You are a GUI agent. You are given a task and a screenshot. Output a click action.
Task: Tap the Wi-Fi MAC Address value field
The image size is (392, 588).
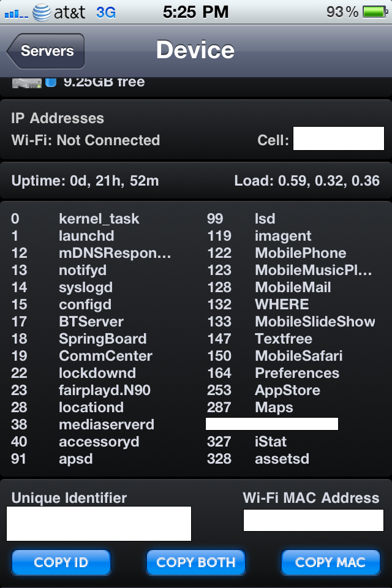click(x=313, y=520)
